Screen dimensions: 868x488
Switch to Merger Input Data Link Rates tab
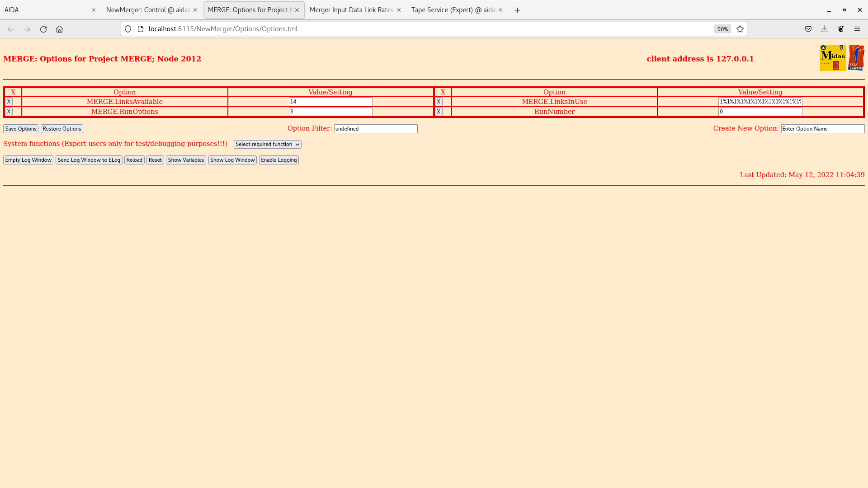click(351, 10)
